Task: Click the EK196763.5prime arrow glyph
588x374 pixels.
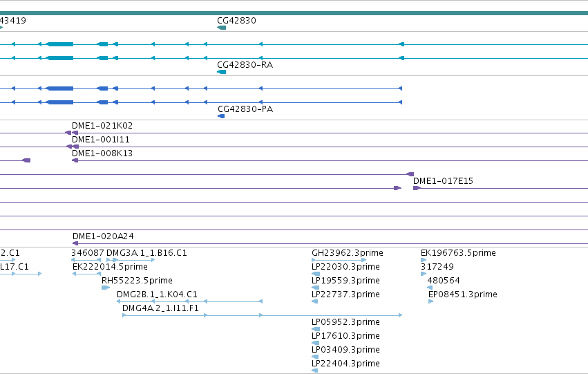Action: pyautogui.click(x=424, y=260)
